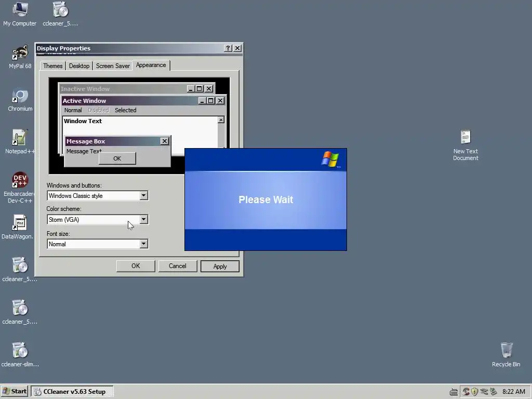Click the Apply button

pyautogui.click(x=220, y=267)
